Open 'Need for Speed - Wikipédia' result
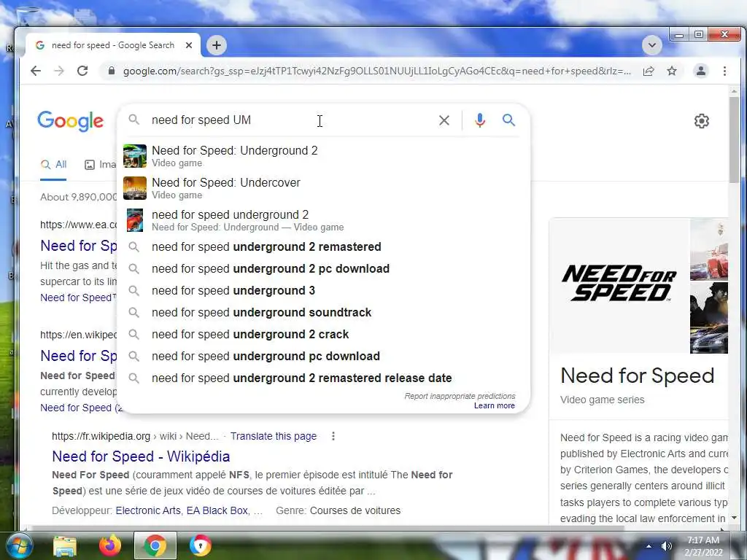Image resolution: width=747 pixels, height=560 pixels. (x=141, y=456)
